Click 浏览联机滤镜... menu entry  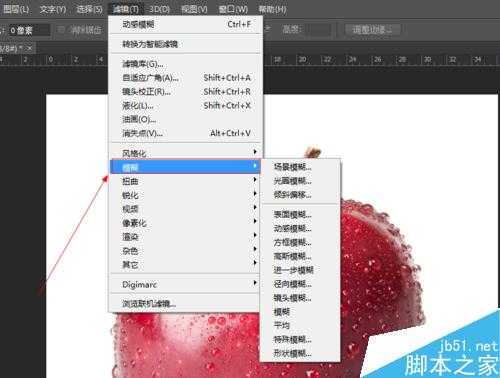pyautogui.click(x=186, y=303)
